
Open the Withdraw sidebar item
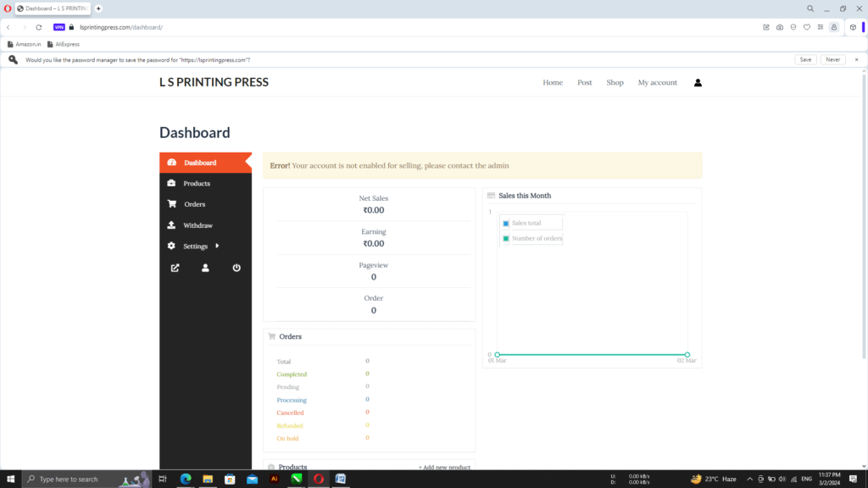point(205,225)
